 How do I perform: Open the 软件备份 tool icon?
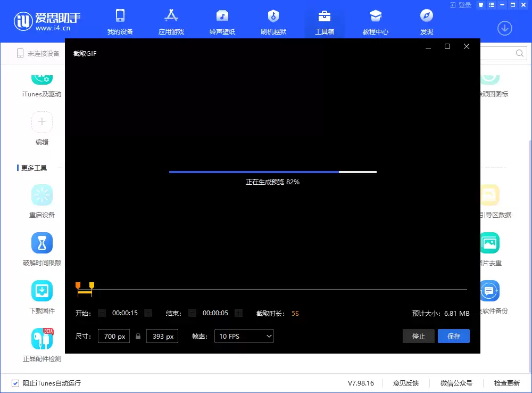(x=490, y=291)
